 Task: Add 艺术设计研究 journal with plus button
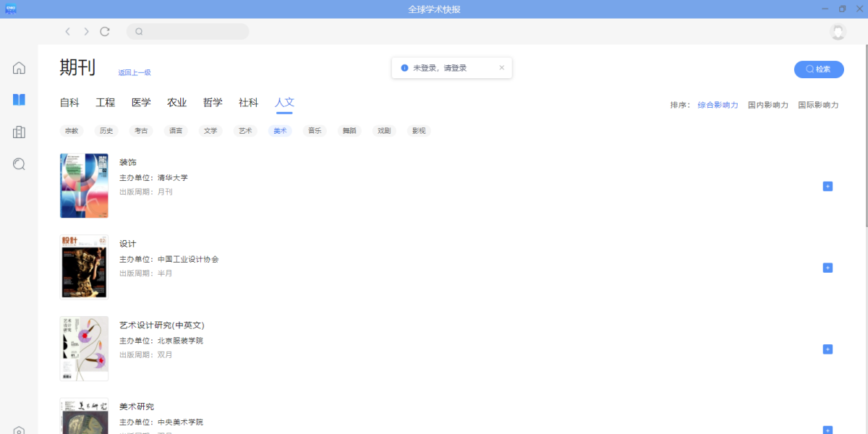tap(827, 349)
